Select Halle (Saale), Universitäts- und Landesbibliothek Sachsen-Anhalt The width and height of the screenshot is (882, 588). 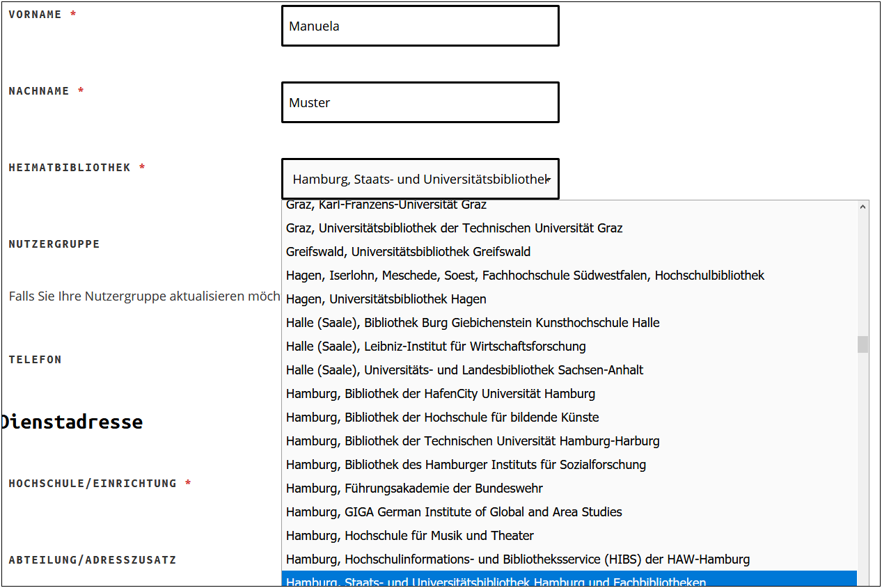pyautogui.click(x=569, y=370)
